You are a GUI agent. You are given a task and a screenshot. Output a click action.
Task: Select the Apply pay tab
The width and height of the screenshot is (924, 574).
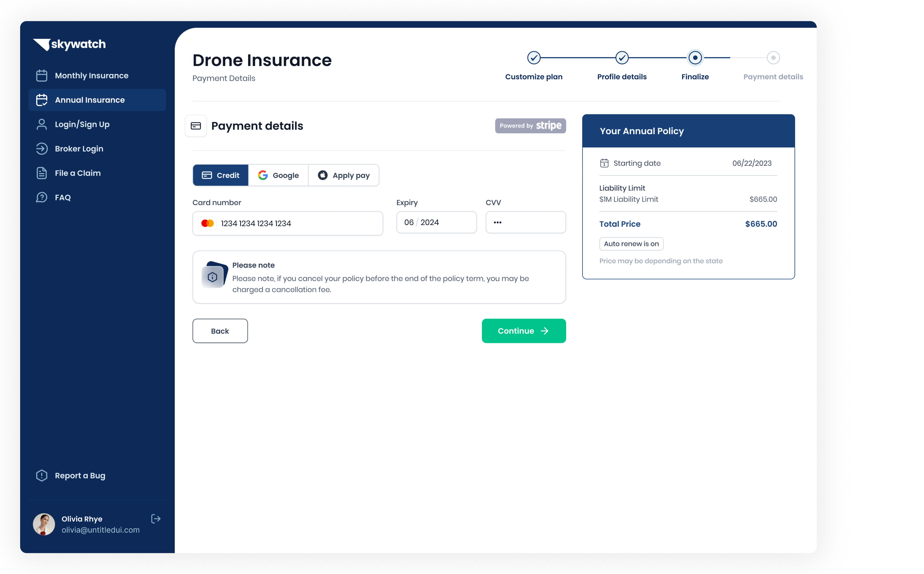[x=344, y=175]
